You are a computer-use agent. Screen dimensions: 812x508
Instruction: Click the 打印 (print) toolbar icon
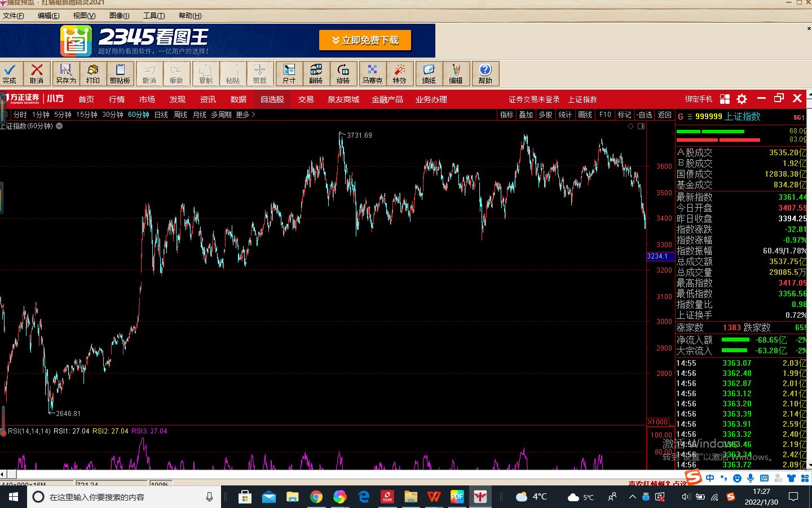[x=93, y=74]
